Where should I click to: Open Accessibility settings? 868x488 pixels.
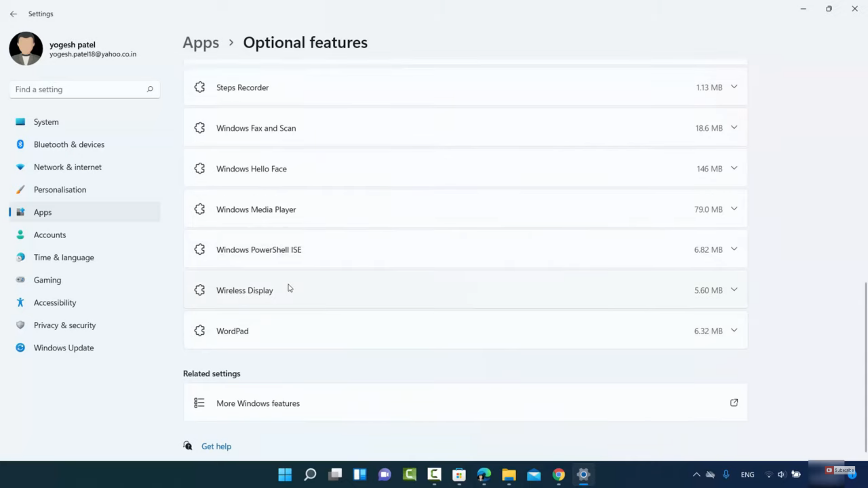[x=85, y=303]
